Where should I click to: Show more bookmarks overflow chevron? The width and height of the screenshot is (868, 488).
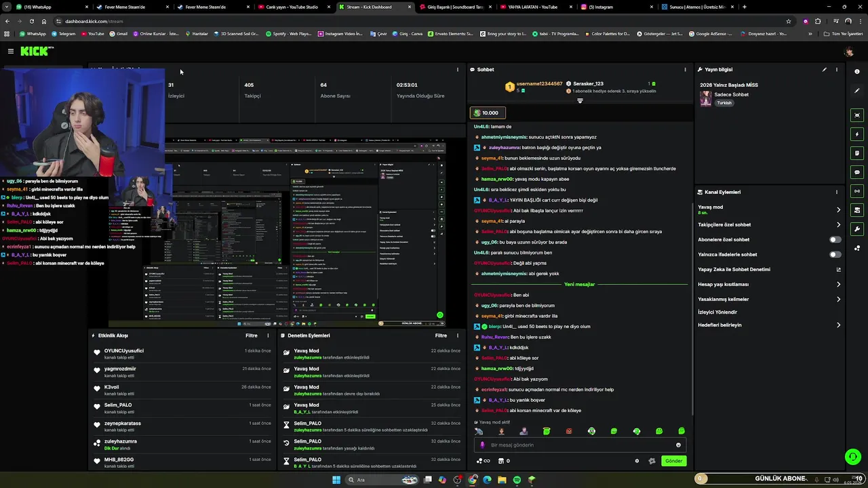(x=810, y=33)
